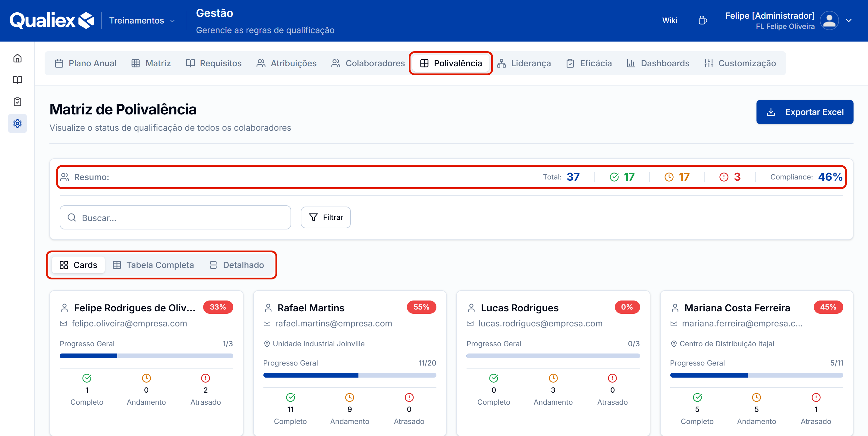This screenshot has width=868, height=436.
Task: Open the Requisitos tab
Action: coord(214,63)
